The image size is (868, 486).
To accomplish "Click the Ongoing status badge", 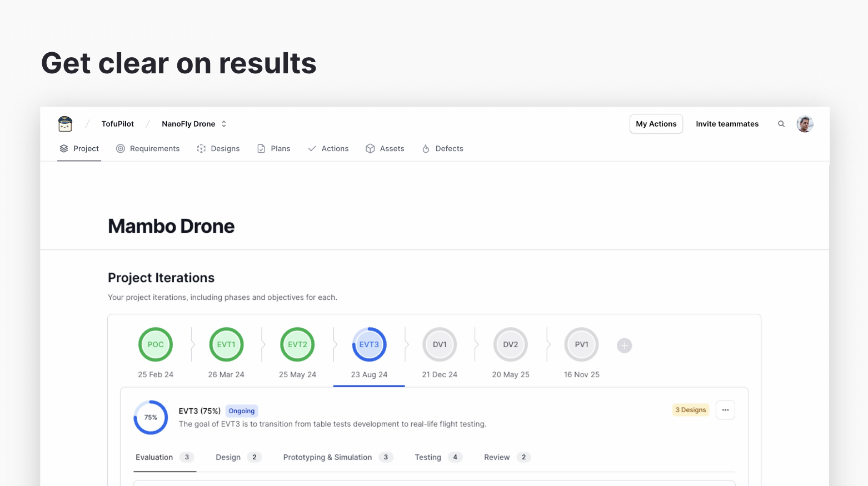I will click(x=242, y=411).
